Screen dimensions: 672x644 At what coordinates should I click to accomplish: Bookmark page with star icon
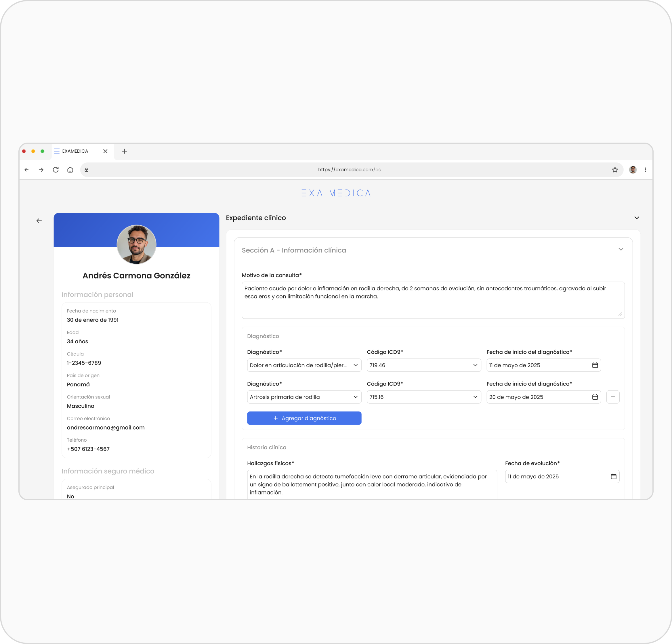click(x=615, y=170)
